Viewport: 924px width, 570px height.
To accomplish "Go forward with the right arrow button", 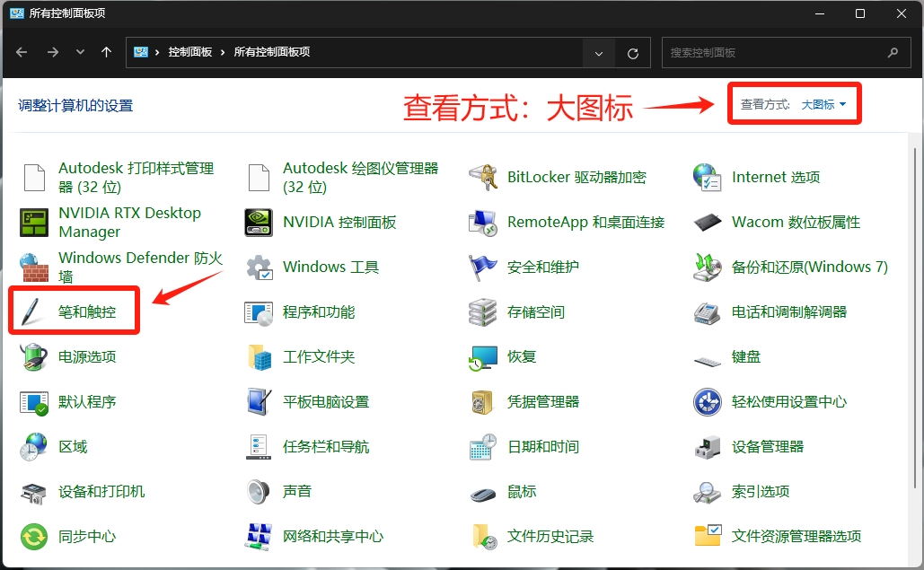I will (53, 52).
